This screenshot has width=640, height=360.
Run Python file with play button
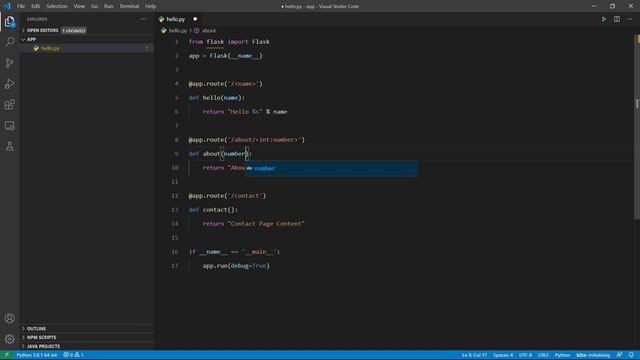(x=604, y=19)
